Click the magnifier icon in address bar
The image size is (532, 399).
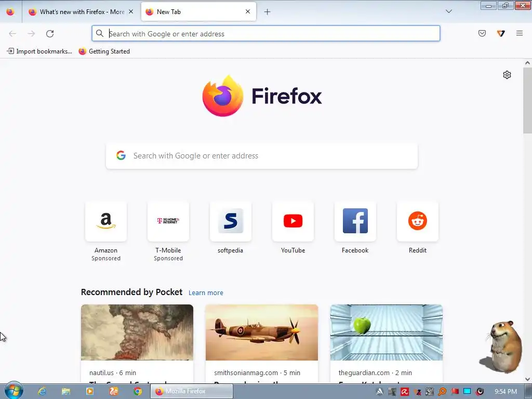tap(99, 33)
